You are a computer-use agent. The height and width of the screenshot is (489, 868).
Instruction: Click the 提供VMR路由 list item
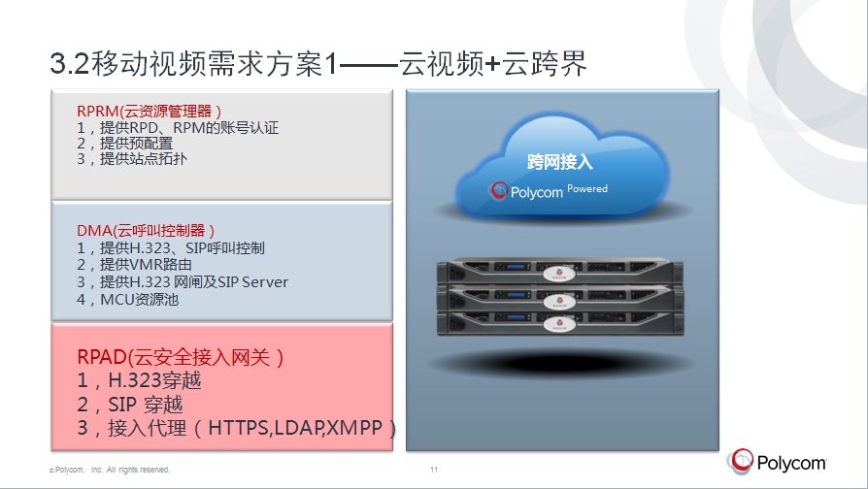(x=135, y=265)
